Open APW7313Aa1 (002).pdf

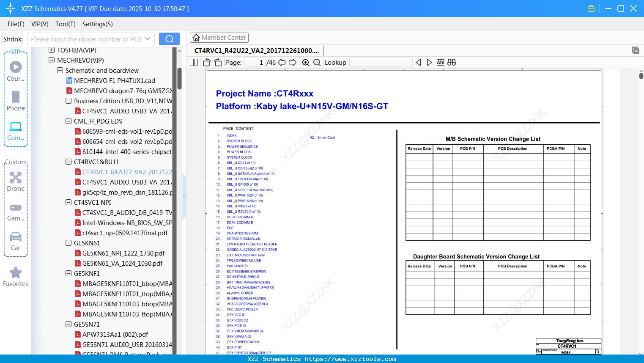(111, 335)
